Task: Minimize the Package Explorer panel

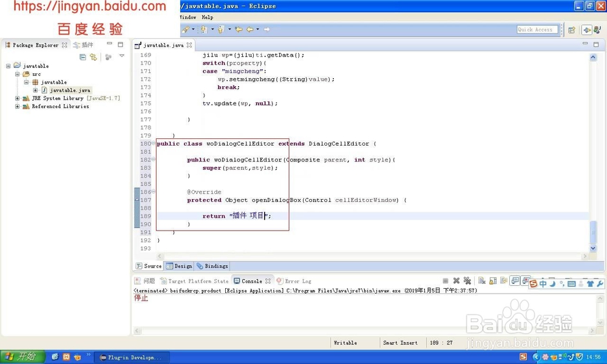Action: click(x=109, y=44)
